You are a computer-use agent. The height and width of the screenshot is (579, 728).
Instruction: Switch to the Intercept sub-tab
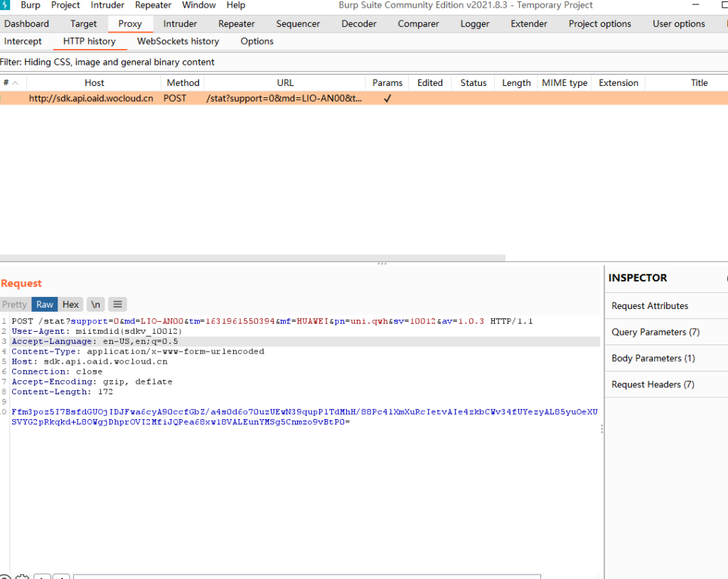pos(23,41)
